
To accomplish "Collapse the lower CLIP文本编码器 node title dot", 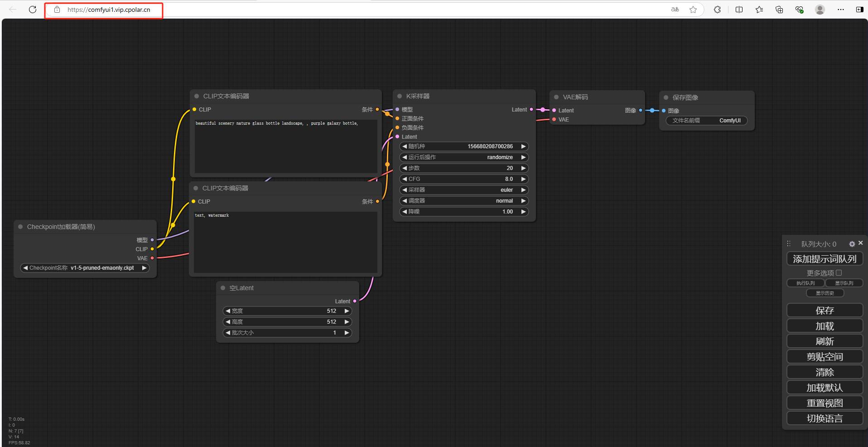I will pyautogui.click(x=196, y=188).
